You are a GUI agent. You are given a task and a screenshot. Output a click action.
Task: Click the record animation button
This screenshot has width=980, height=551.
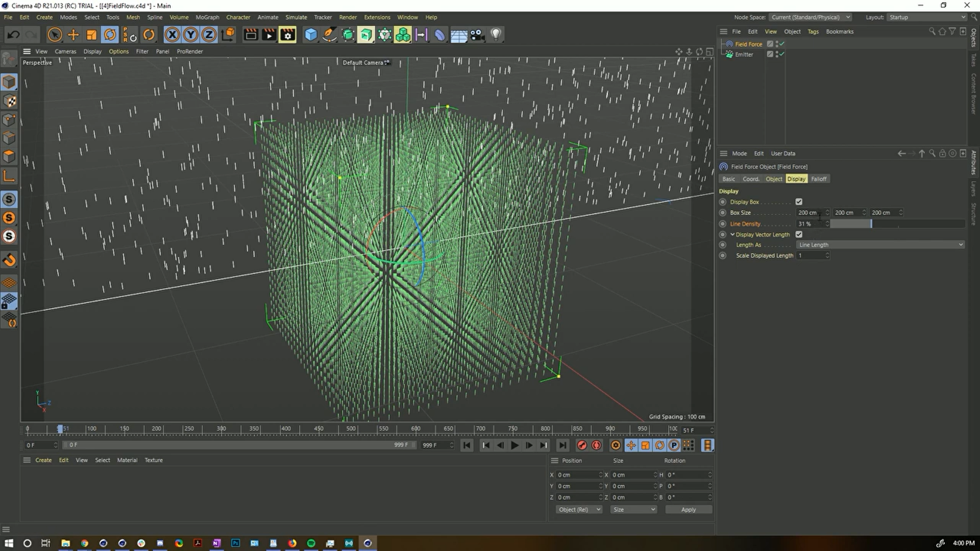[x=581, y=445]
